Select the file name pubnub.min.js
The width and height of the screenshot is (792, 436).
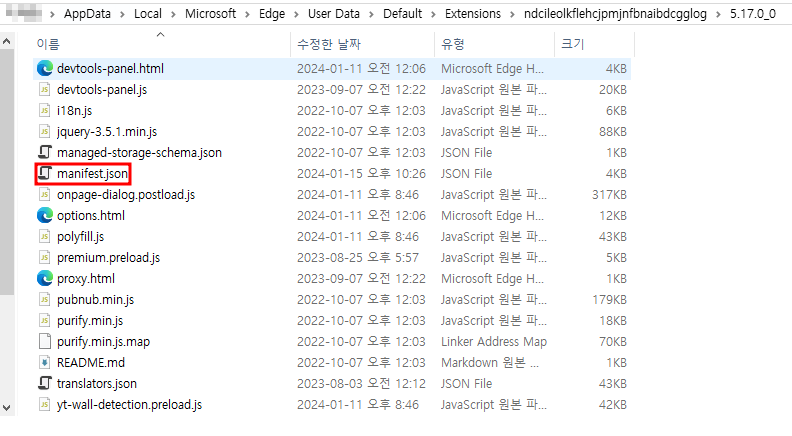click(x=95, y=300)
